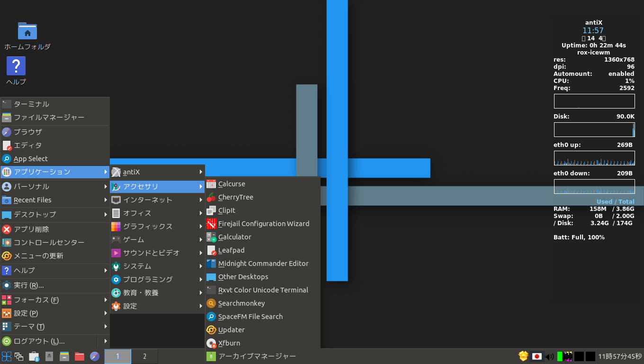Click the eject media icon in taskbar
This screenshot has height=364, width=644.
pos(49,356)
